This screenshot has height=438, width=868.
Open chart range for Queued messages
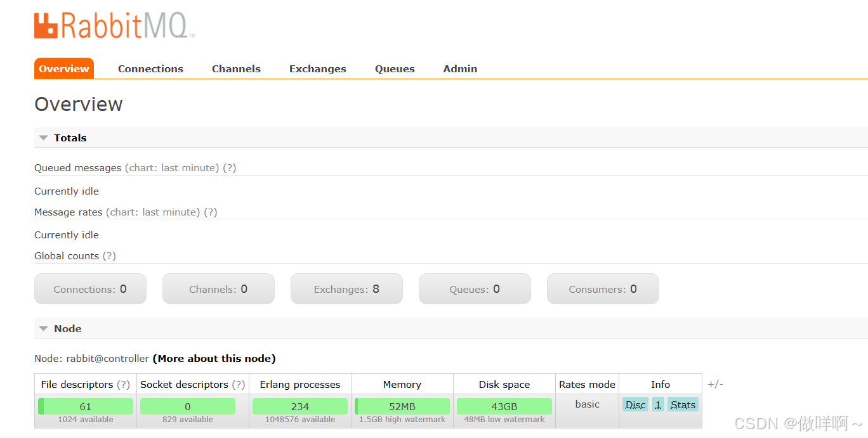172,168
